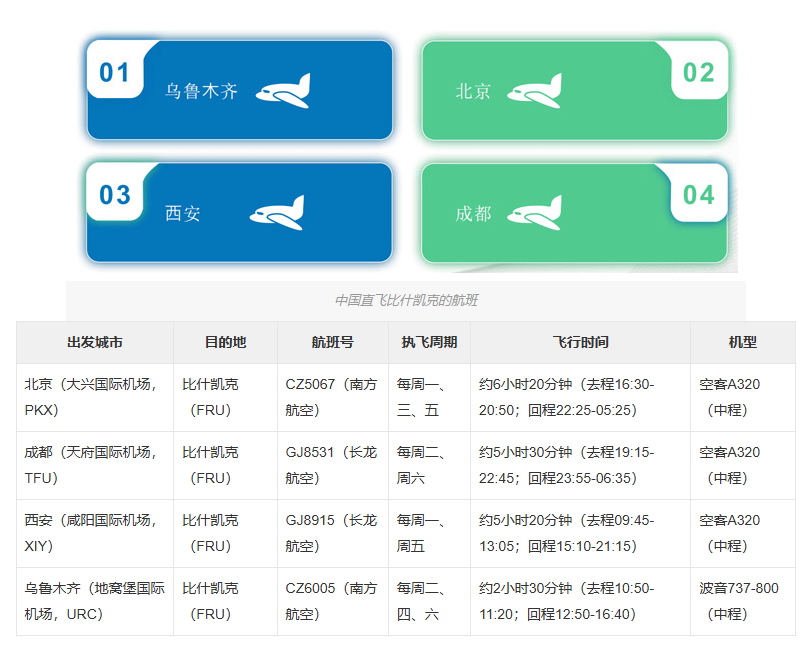810x646 pixels.
Task: Click the airplane icon on the 北京 card
Action: (534, 91)
